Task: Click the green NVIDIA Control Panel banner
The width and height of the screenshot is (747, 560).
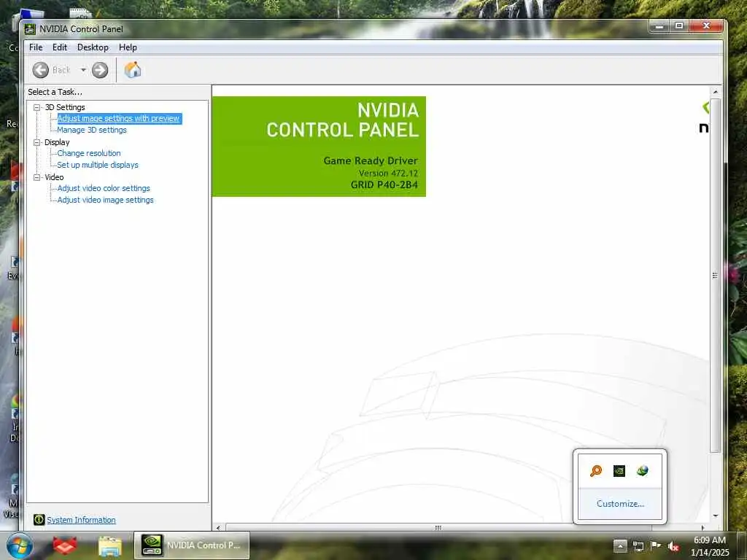Action: pyautogui.click(x=320, y=146)
